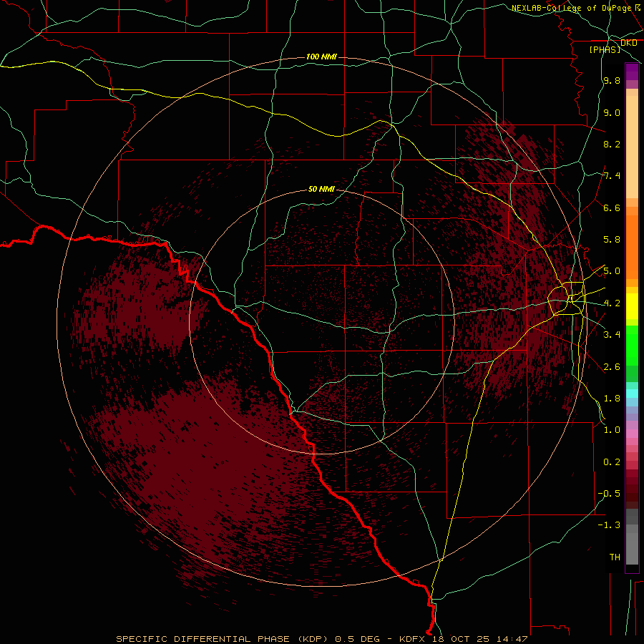Click the -1.3 scale value

coord(609,525)
